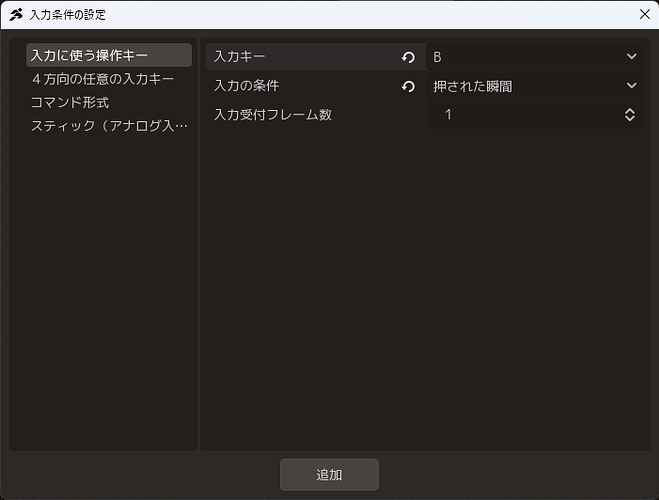Open the 入力の条件 dropdown showing 押された瞬間
Image resolution: width=659 pixels, height=500 pixels.
(x=535, y=86)
